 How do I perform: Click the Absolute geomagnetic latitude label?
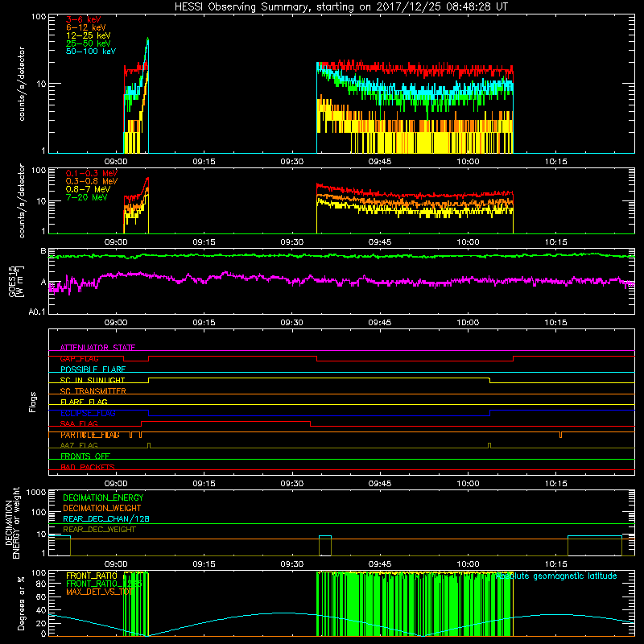tap(556, 576)
